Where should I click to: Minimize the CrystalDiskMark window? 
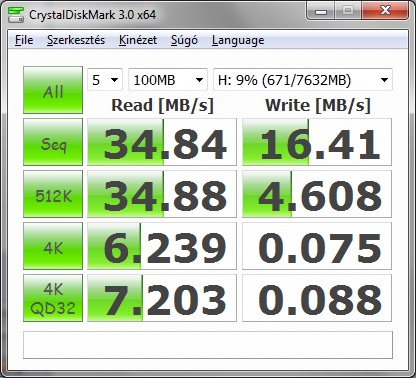pos(321,11)
